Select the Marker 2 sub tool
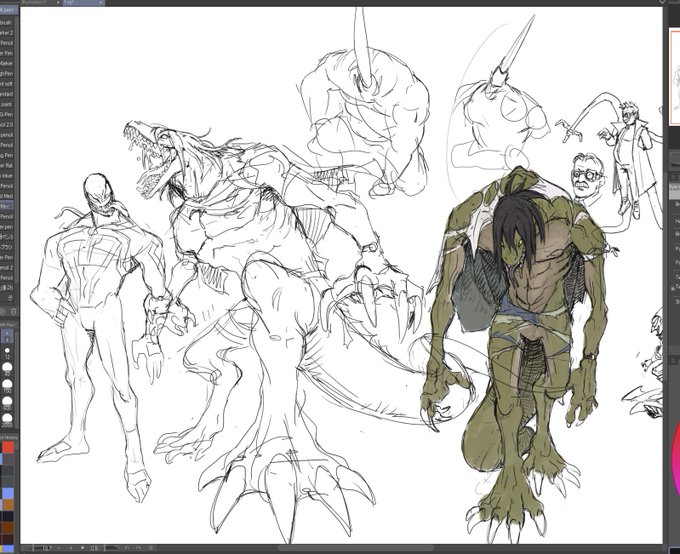The width and height of the screenshot is (680, 554). pyautogui.click(x=7, y=33)
